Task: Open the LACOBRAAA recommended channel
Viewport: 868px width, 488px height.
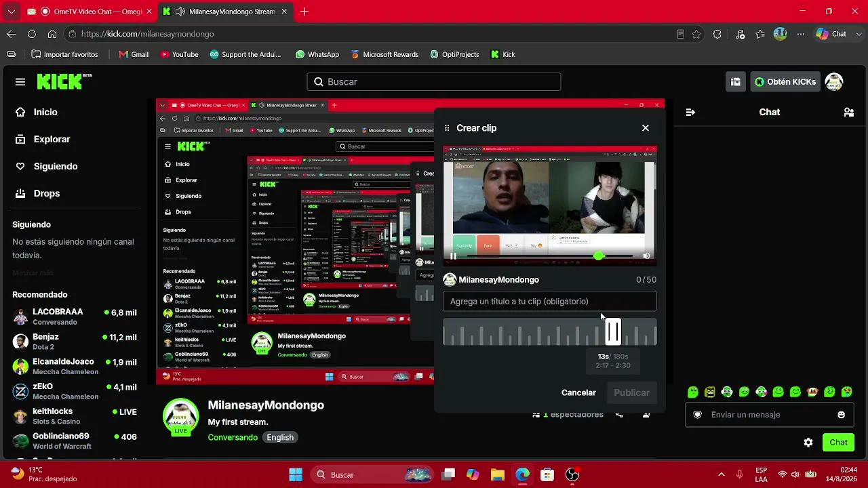Action: [x=75, y=317]
